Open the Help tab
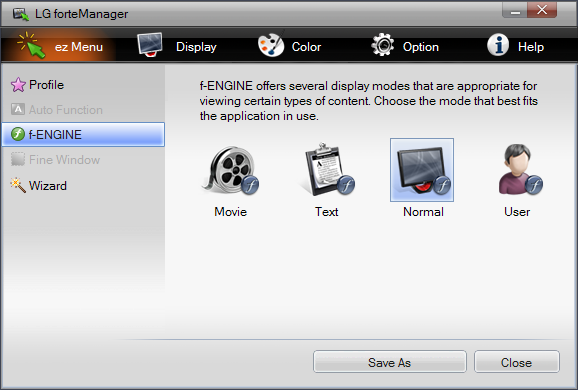578x390 pixels. (x=515, y=46)
